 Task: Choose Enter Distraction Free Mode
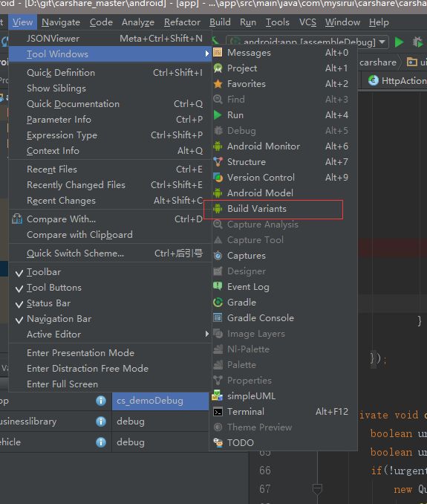pos(110,369)
